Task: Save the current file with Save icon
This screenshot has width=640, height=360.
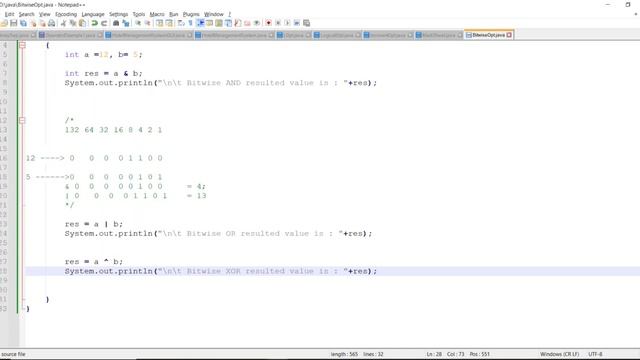Action: (x=13, y=23)
